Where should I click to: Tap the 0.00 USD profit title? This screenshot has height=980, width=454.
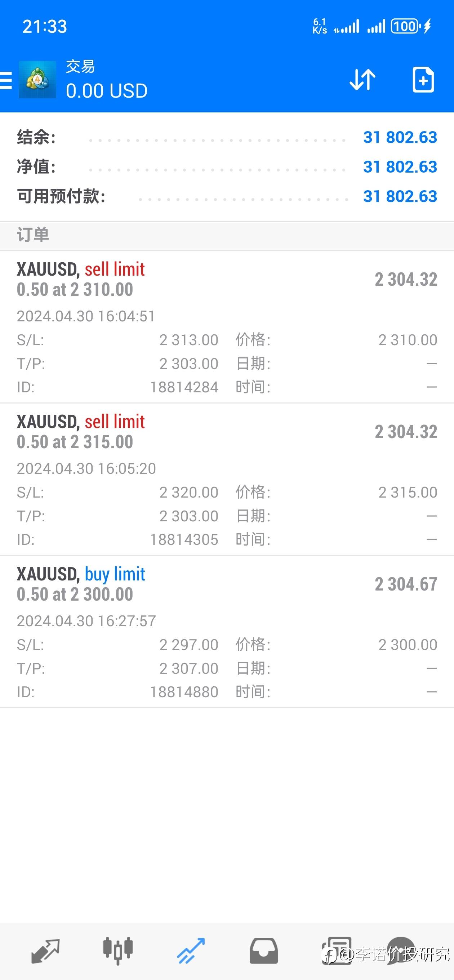107,91
